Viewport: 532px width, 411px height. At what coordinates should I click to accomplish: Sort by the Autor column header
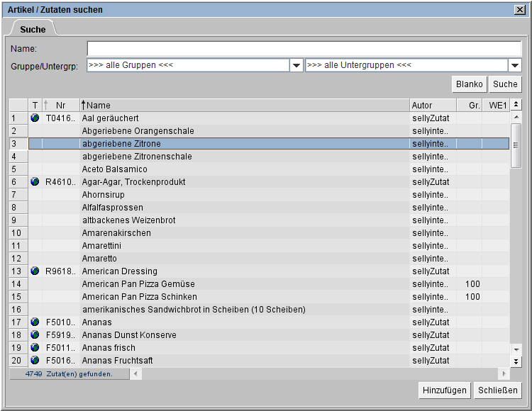tap(432, 106)
